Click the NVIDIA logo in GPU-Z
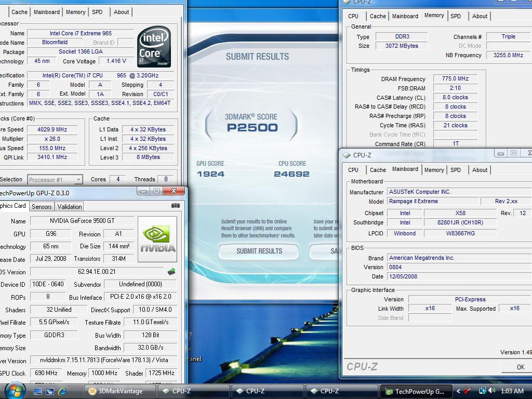 pos(157,239)
